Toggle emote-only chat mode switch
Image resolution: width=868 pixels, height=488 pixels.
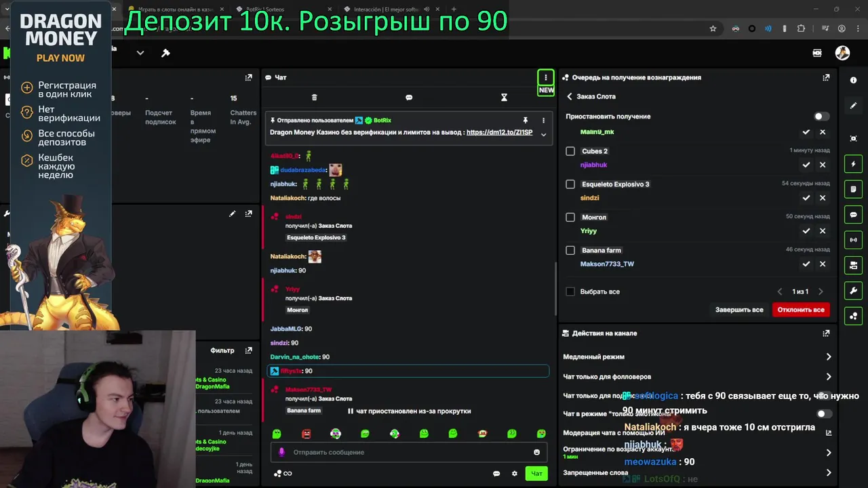point(823,413)
